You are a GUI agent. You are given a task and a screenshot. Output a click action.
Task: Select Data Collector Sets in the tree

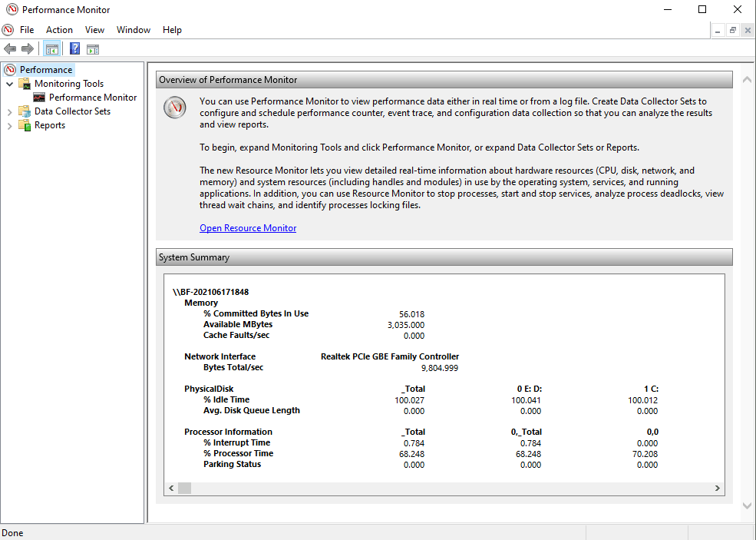coord(73,111)
